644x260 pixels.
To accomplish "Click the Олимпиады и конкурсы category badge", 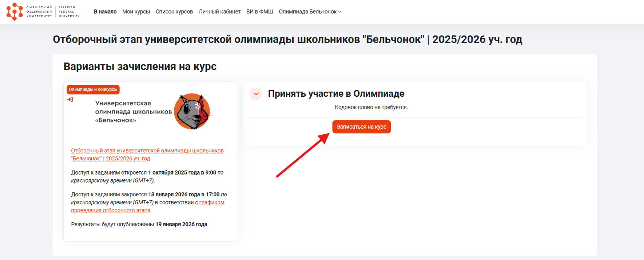I will (93, 89).
